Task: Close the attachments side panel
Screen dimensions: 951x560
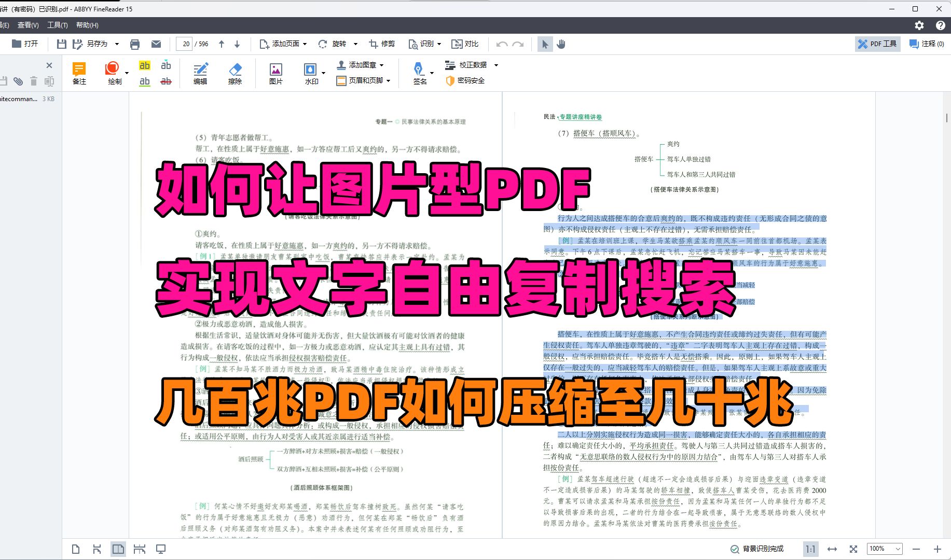Action: point(49,65)
